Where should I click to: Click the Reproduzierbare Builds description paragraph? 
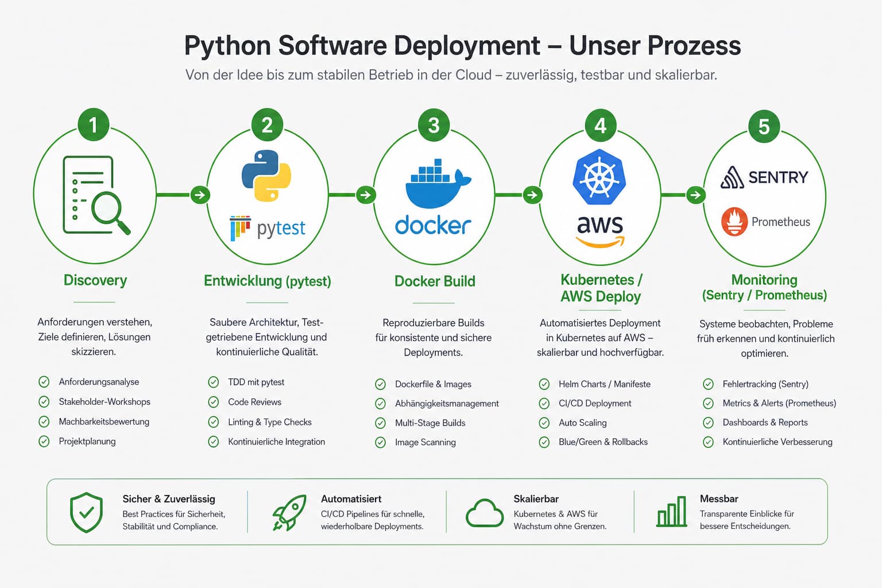tap(434, 338)
